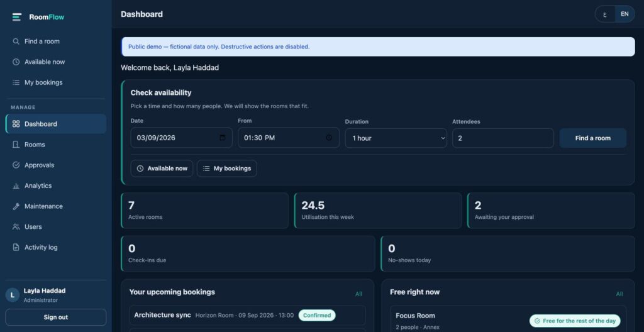The width and height of the screenshot is (644, 332).
Task: Click Free for the rest of the day badge
Action: coord(575,321)
